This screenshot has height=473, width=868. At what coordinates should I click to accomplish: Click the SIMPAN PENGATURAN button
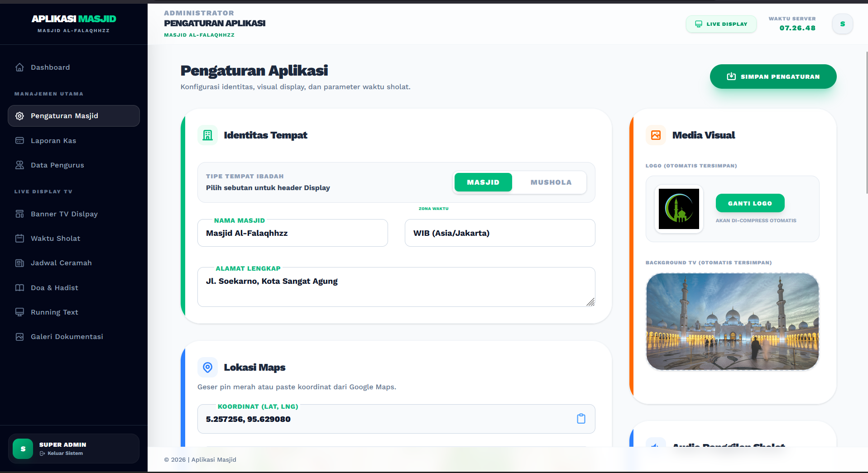[x=773, y=76]
